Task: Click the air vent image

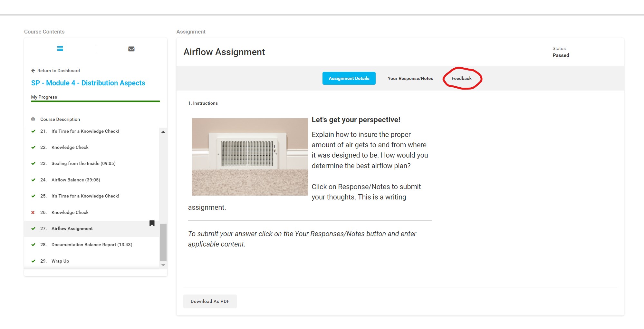Action: [250, 157]
